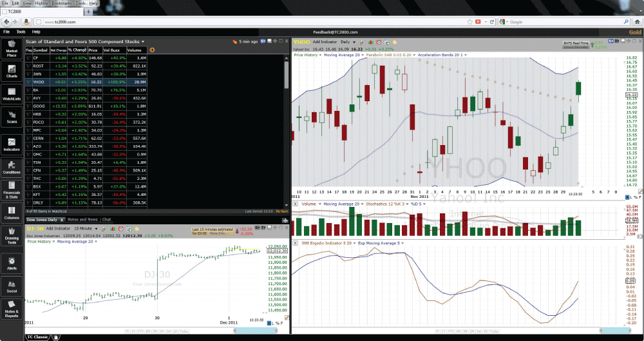Toggle the flag for the CF row

pyautogui.click(x=28, y=58)
